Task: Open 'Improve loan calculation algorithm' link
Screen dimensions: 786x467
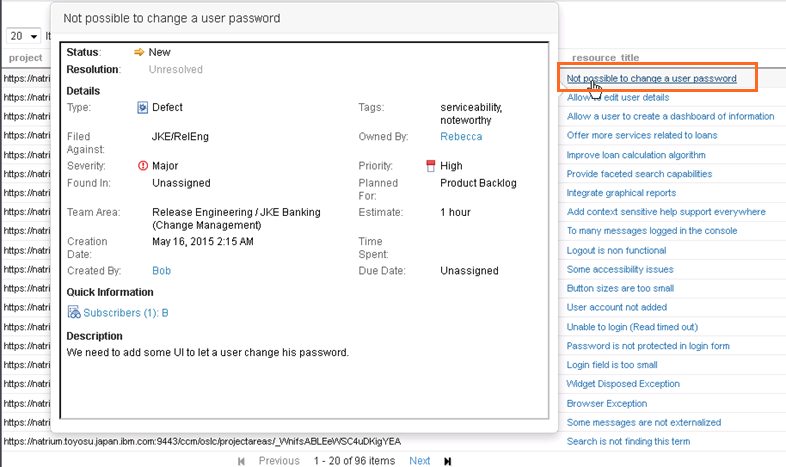Action: pos(636,155)
